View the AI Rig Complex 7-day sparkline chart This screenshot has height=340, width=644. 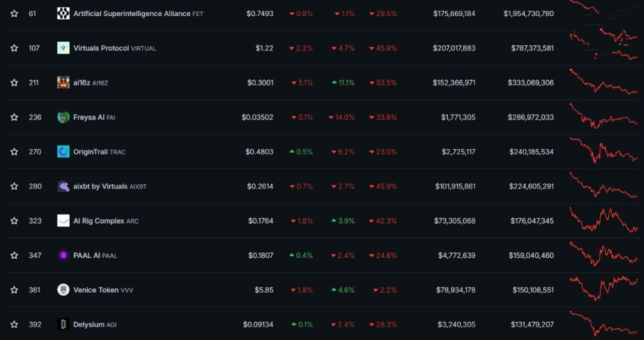click(603, 220)
